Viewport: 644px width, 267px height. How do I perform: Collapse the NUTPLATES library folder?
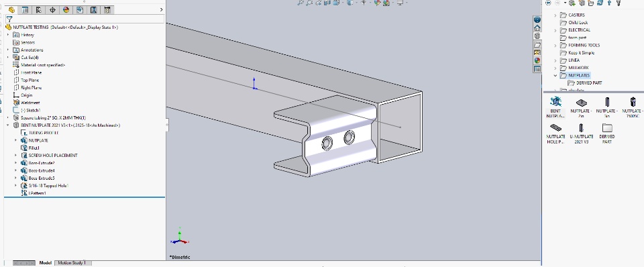555,75
